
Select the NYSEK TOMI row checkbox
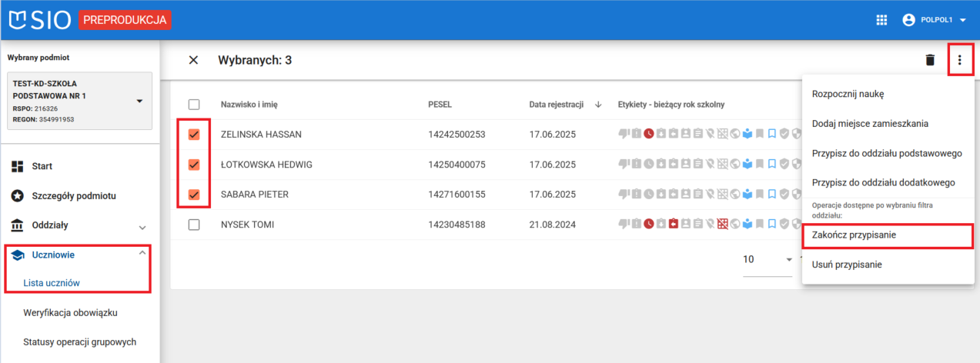pyautogui.click(x=194, y=225)
